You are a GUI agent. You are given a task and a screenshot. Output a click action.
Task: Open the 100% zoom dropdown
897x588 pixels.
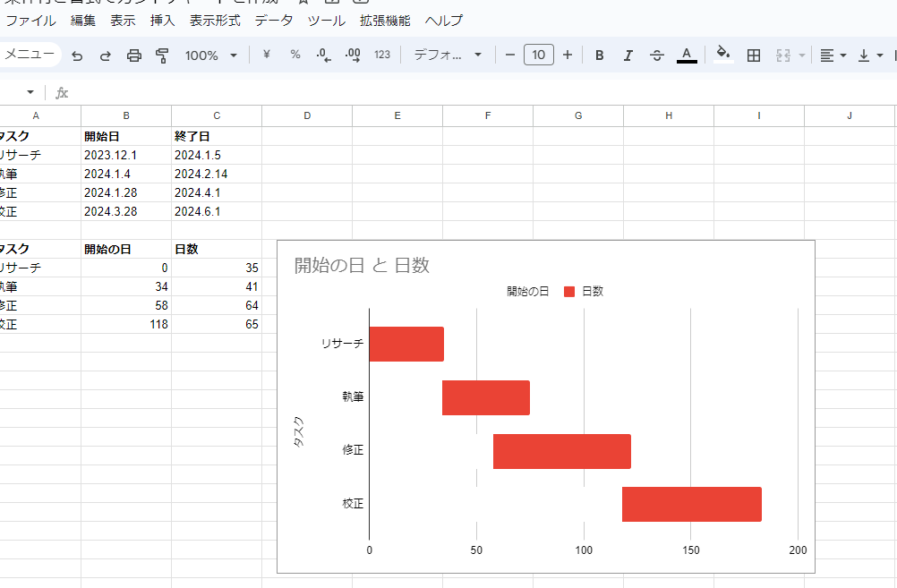point(211,55)
